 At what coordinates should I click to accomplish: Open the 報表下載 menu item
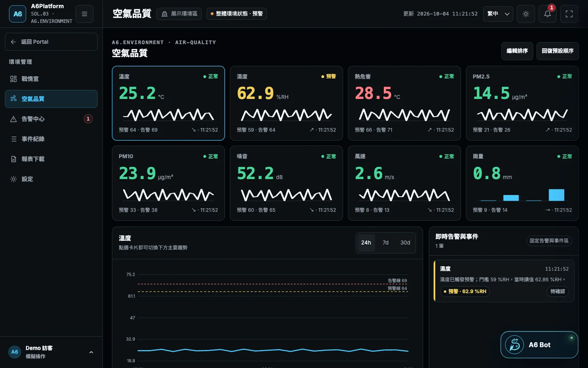pos(51,159)
